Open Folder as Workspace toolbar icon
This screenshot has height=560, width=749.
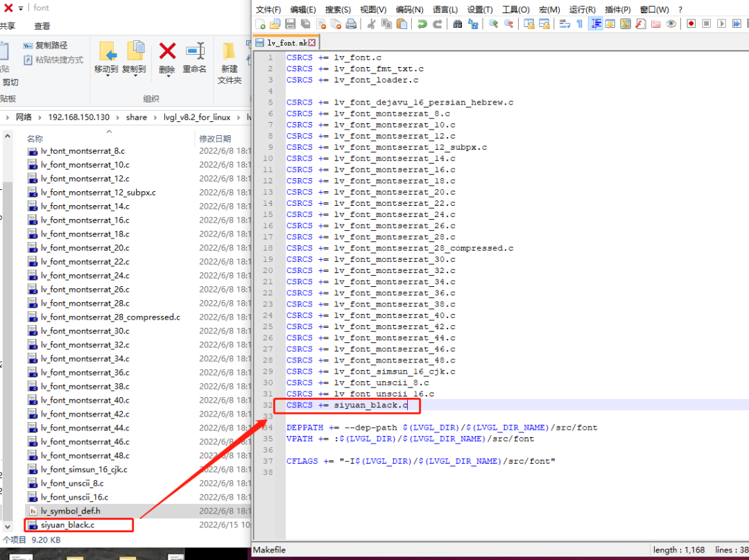point(656,24)
